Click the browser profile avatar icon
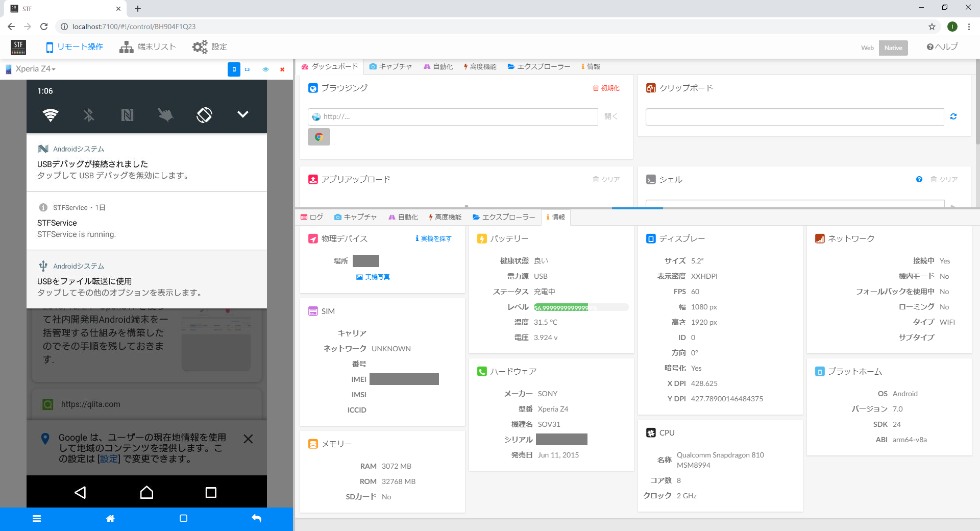Viewport: 980px width, 531px height. pos(952,27)
